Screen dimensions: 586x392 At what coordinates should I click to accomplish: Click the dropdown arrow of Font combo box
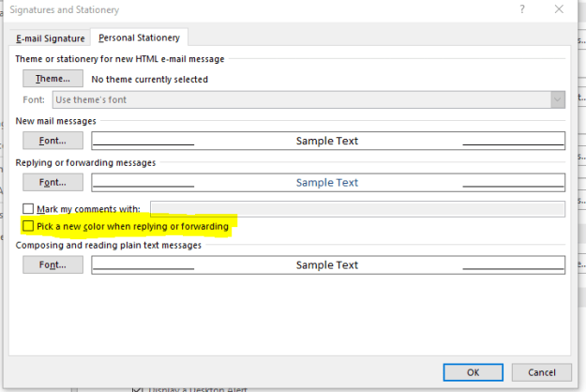558,99
